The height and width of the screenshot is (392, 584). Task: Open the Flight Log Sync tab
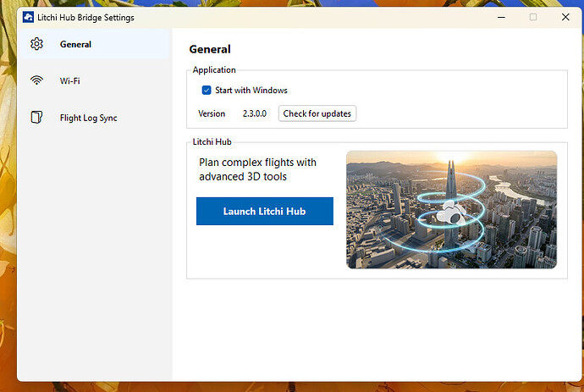(94, 118)
